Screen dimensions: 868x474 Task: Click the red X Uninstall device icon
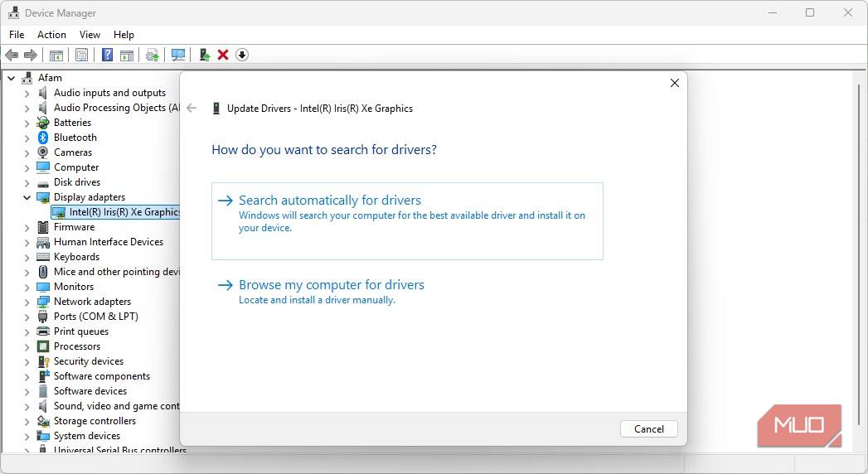(223, 55)
